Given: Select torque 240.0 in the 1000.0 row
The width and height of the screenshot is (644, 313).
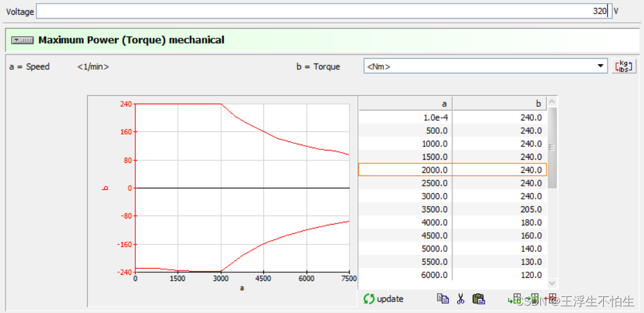Looking at the screenshot, I should click(500, 144).
